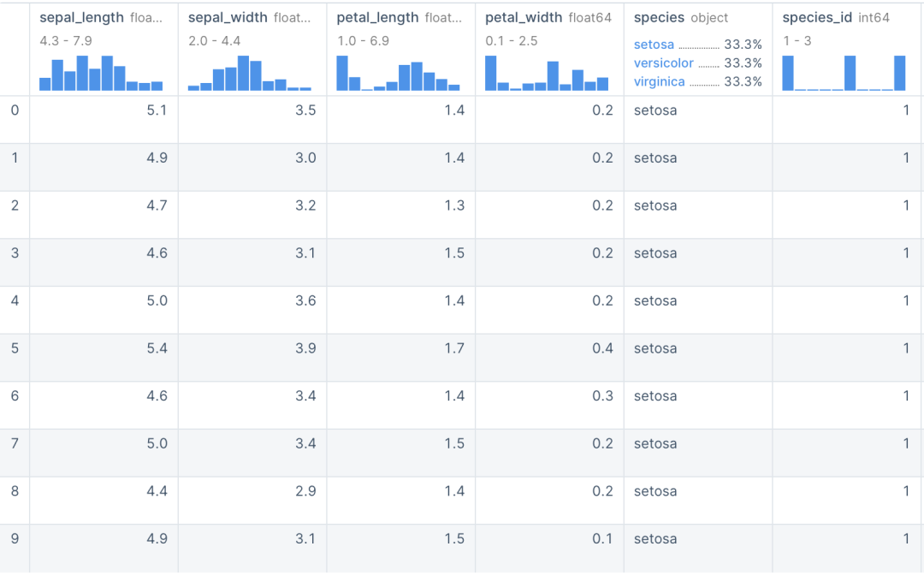Select the petal_width float64 column header
Screen dimensions: 924x576
pyautogui.click(x=548, y=18)
